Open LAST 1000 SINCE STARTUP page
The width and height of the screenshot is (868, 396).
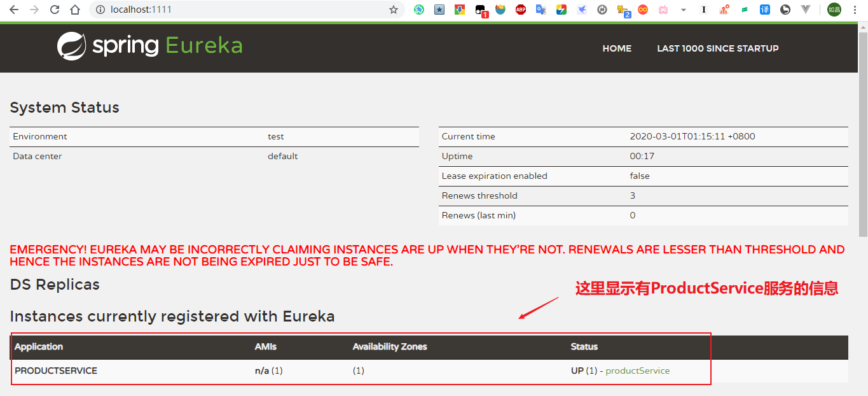click(x=718, y=48)
